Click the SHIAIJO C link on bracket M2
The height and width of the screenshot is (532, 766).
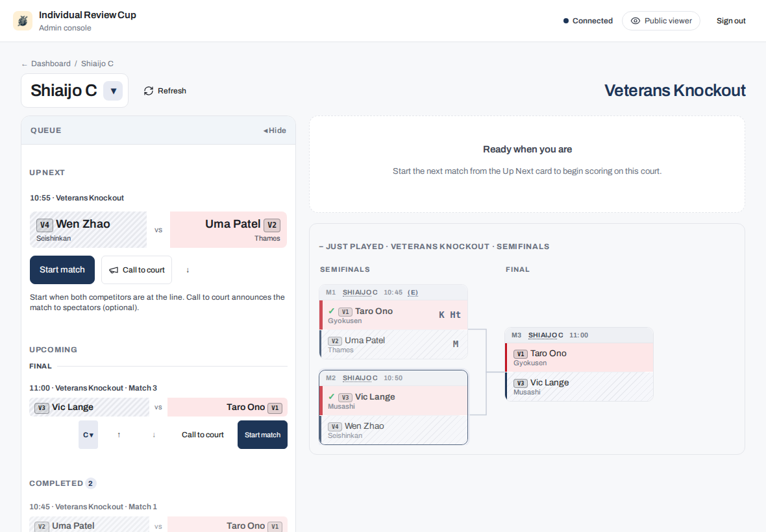click(x=360, y=378)
